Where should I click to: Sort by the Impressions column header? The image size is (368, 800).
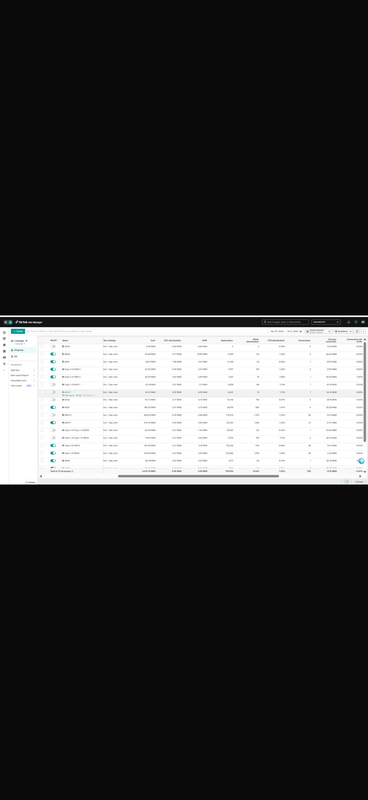(227, 340)
